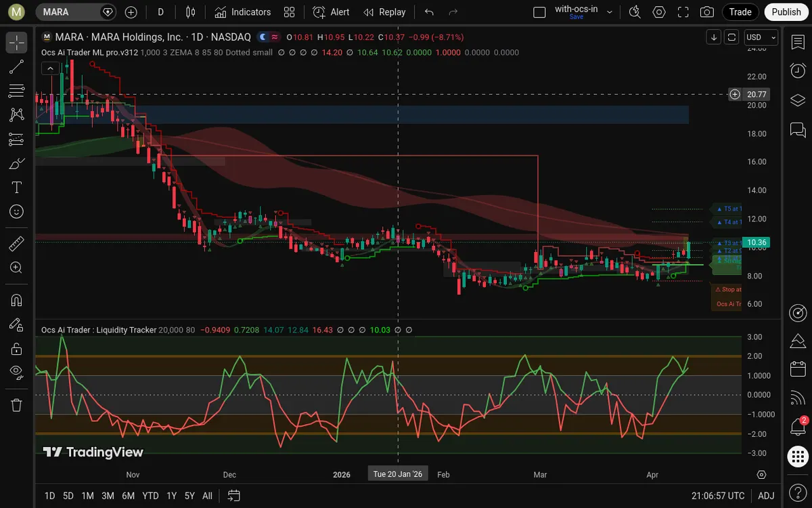Open the pattern drawing tools
This screenshot has width=812, height=508.
pyautogui.click(x=17, y=115)
